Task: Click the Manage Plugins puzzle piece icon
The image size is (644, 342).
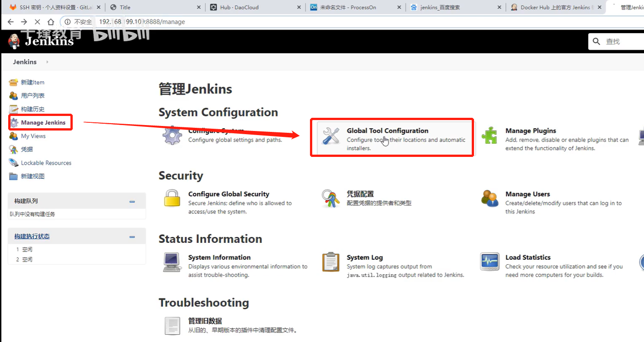Action: point(489,136)
